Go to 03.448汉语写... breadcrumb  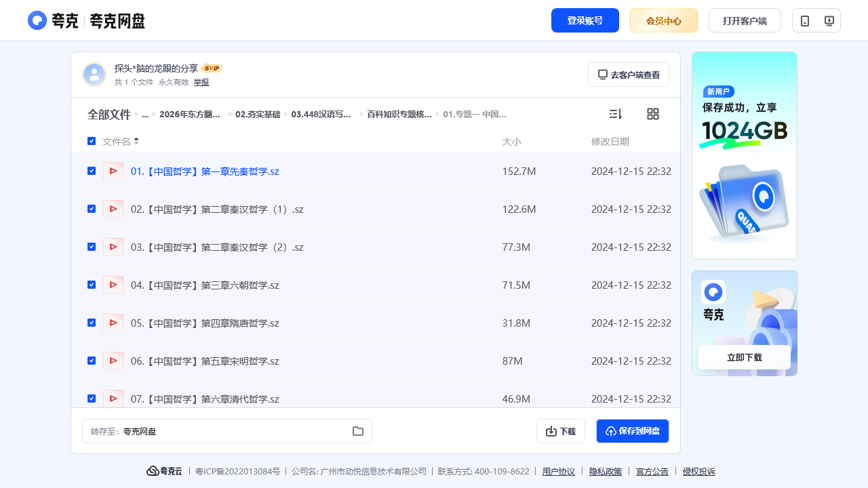pyautogui.click(x=321, y=115)
